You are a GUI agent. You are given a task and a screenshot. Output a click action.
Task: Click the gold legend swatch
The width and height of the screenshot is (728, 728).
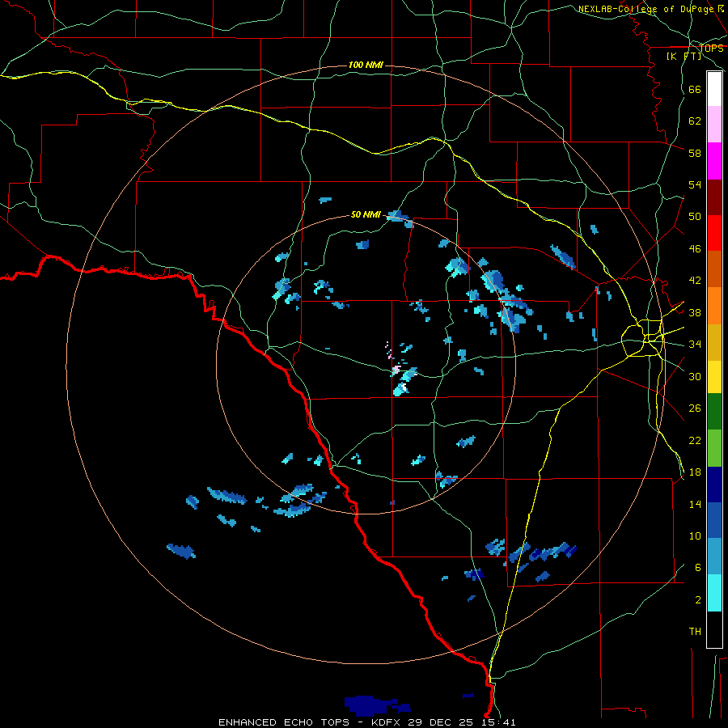coord(714,342)
